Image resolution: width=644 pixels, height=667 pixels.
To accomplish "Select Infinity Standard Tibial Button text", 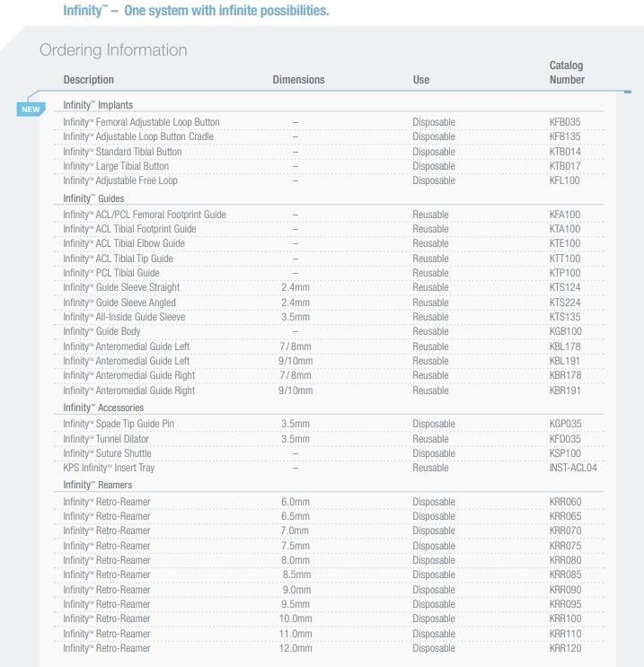I will point(122,152).
